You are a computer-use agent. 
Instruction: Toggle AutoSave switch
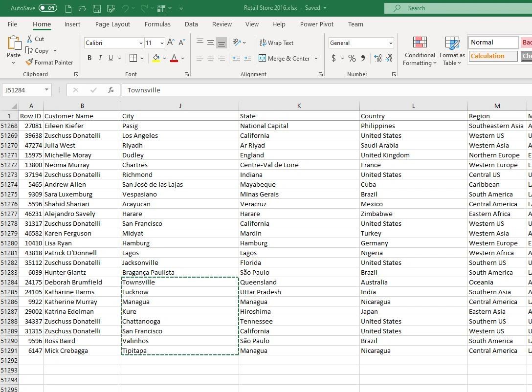click(47, 8)
